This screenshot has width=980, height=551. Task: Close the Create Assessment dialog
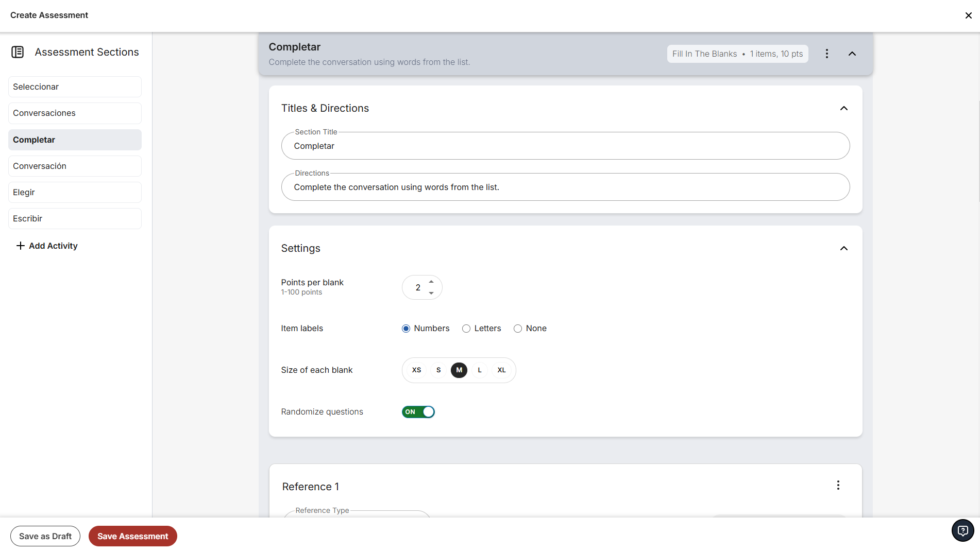click(968, 15)
